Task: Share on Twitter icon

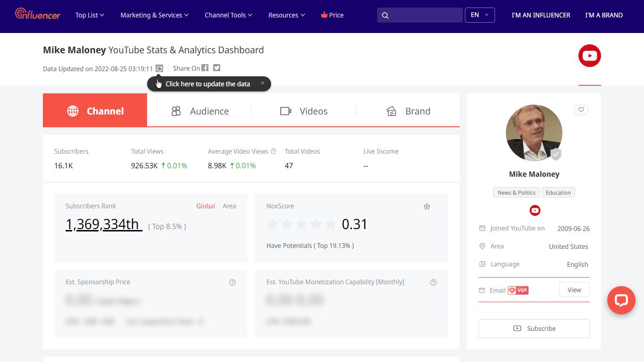Action: tap(216, 68)
